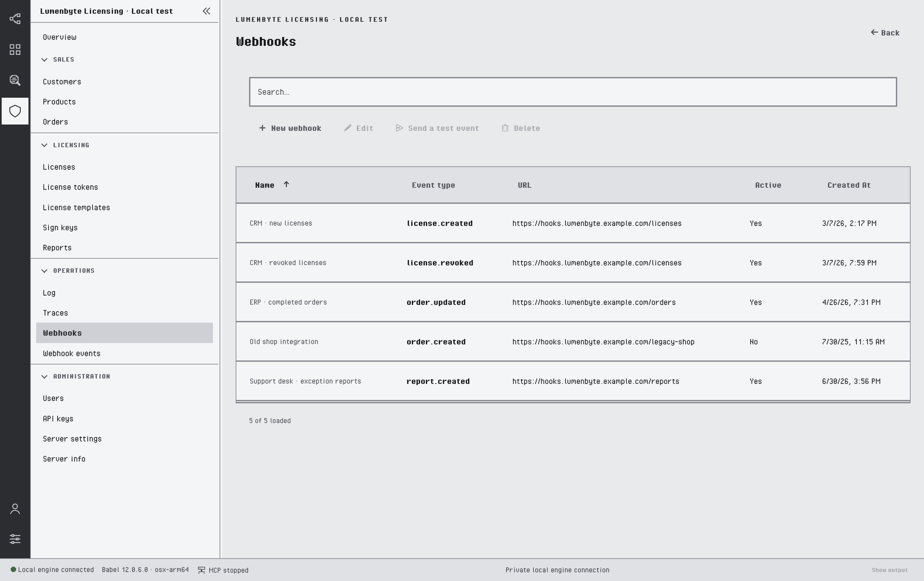Collapse the ADMINISTRATION section
Screen dimensions: 924x581
(45, 377)
